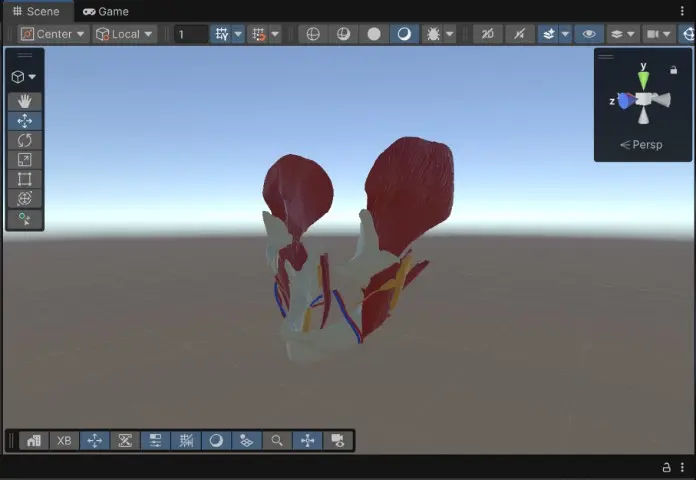696x480 pixels.
Task: Select the Hand view tool
Action: tap(24, 102)
